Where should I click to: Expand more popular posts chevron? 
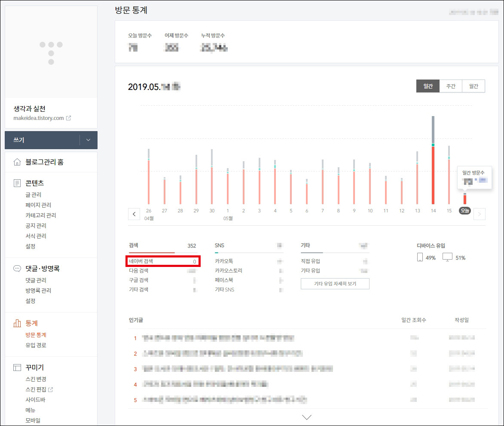click(x=307, y=417)
